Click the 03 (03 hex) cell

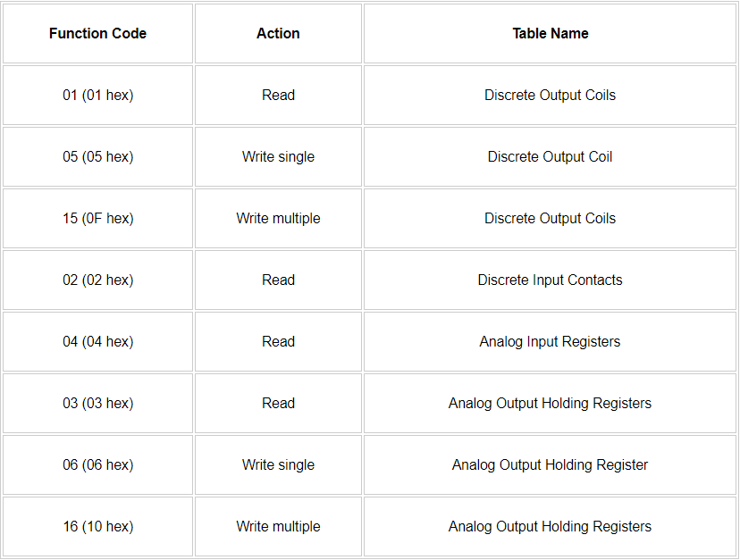click(x=97, y=403)
